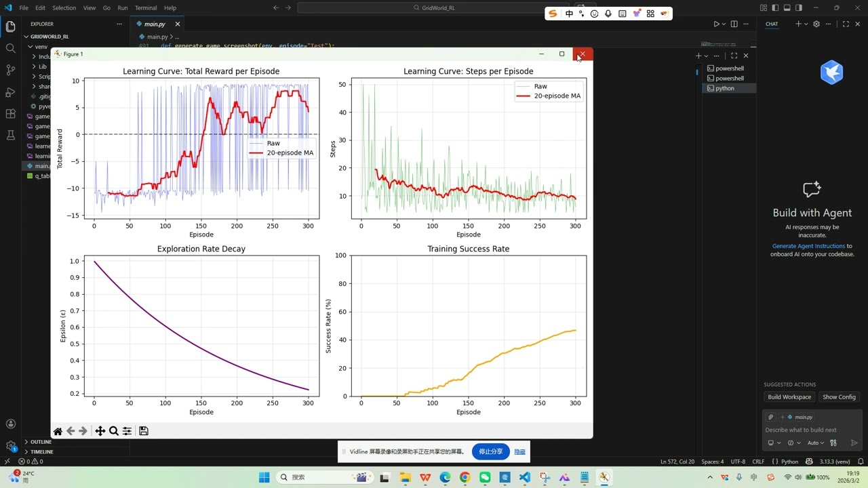Run the Python file with play icon
This screenshot has width=868, height=488.
(716, 24)
